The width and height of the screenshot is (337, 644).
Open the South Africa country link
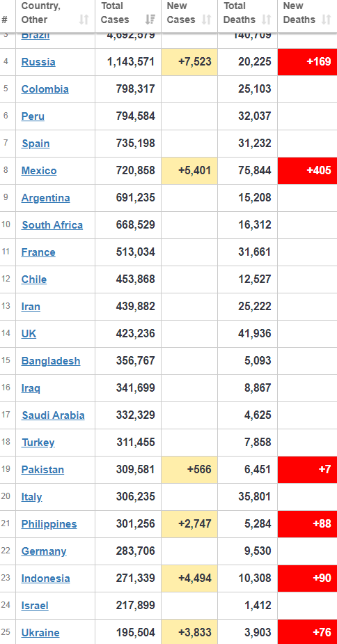(x=52, y=225)
